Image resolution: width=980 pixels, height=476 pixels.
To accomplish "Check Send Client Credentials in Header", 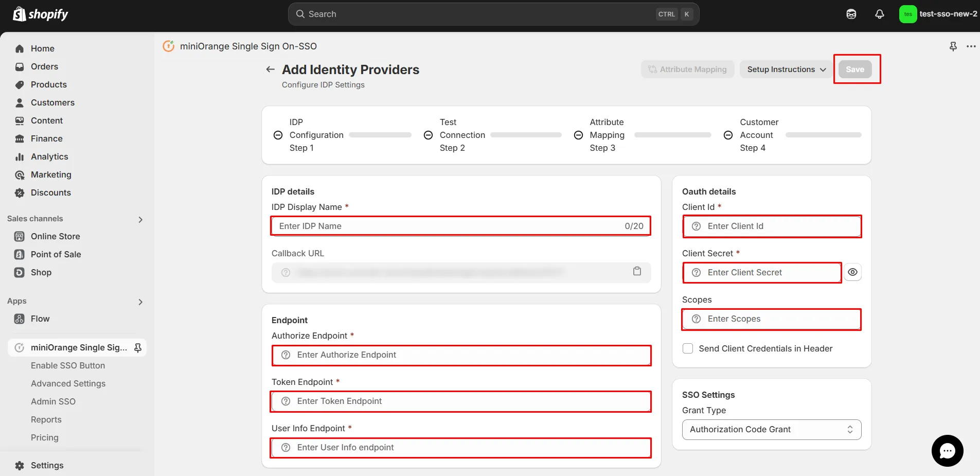I will 688,348.
